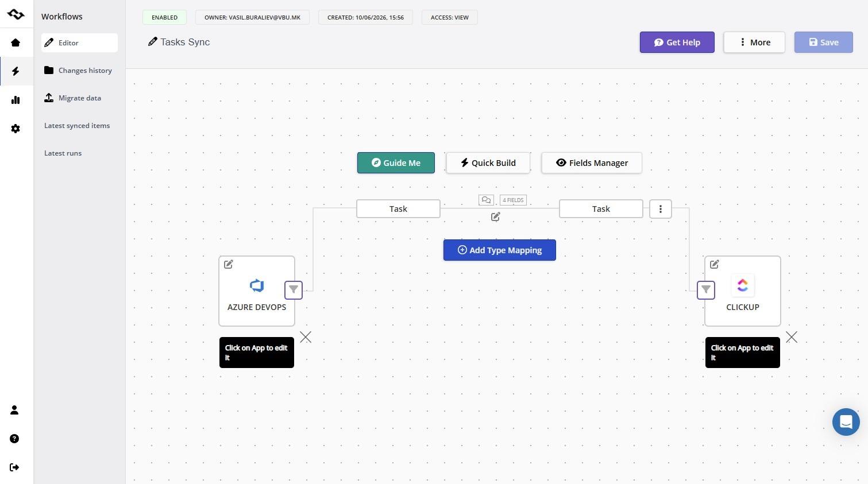Click the Save button
The width and height of the screenshot is (868, 484).
click(x=824, y=42)
